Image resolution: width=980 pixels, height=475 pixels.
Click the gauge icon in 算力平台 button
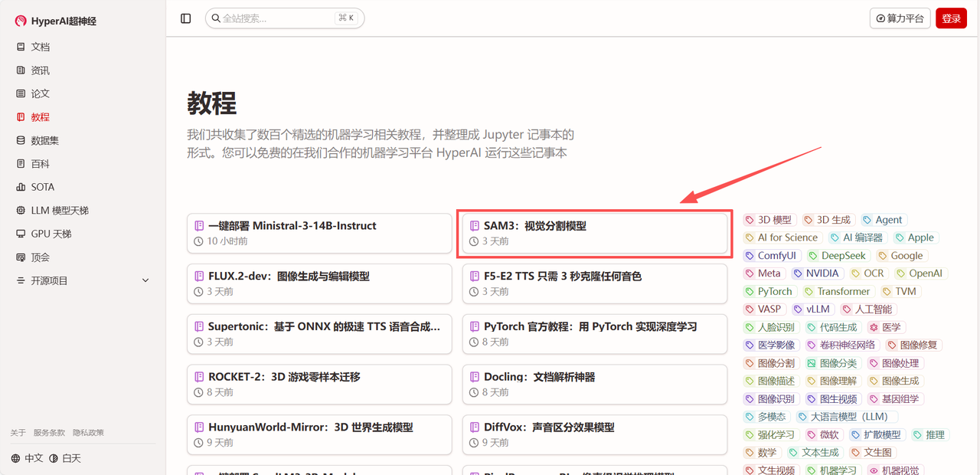pos(880,18)
